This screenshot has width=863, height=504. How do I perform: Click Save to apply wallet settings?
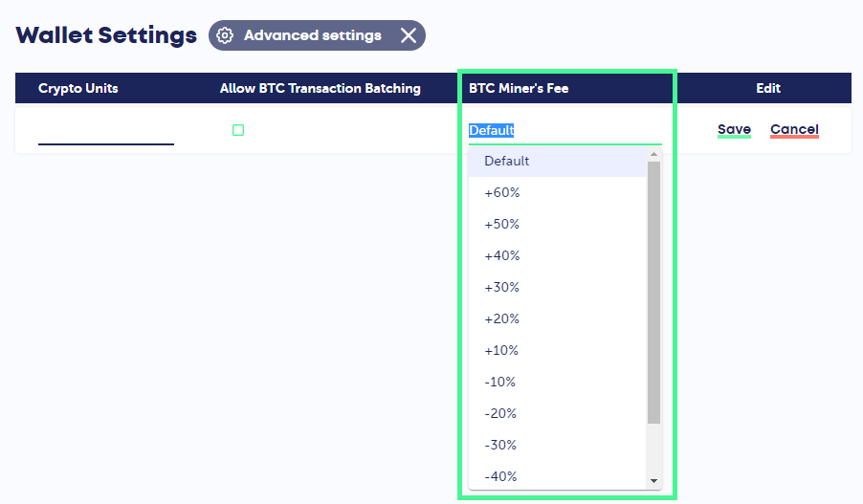(x=734, y=130)
